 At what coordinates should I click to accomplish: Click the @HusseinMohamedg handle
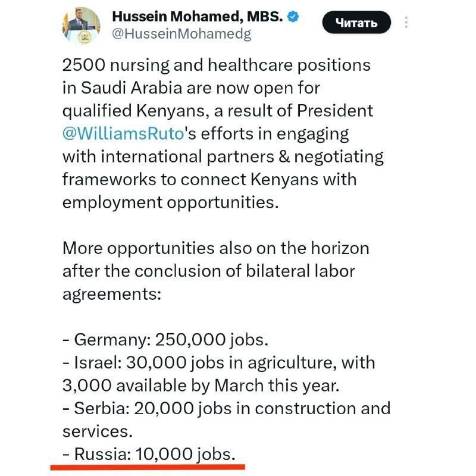(181, 34)
